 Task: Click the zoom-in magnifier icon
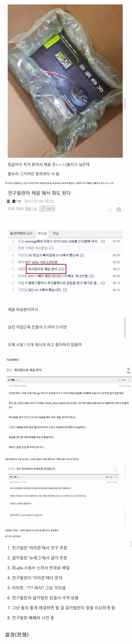(x=119, y=210)
